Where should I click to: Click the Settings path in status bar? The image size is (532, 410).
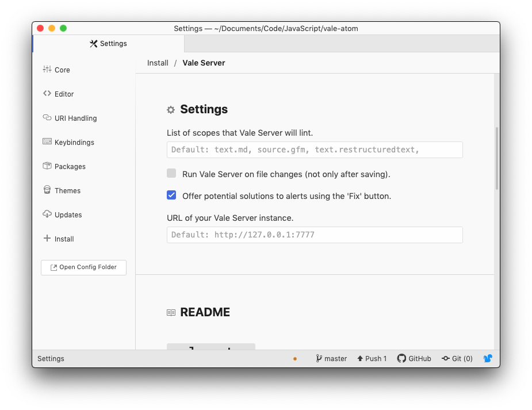tap(51, 358)
